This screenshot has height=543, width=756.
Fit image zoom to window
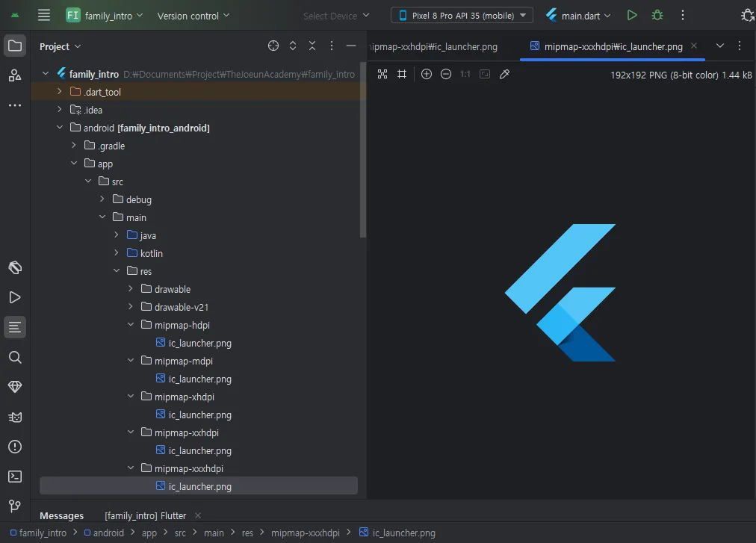click(485, 74)
